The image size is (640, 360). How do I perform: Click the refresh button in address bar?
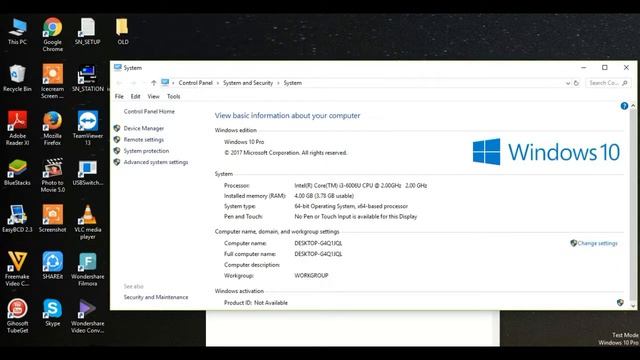(x=576, y=83)
